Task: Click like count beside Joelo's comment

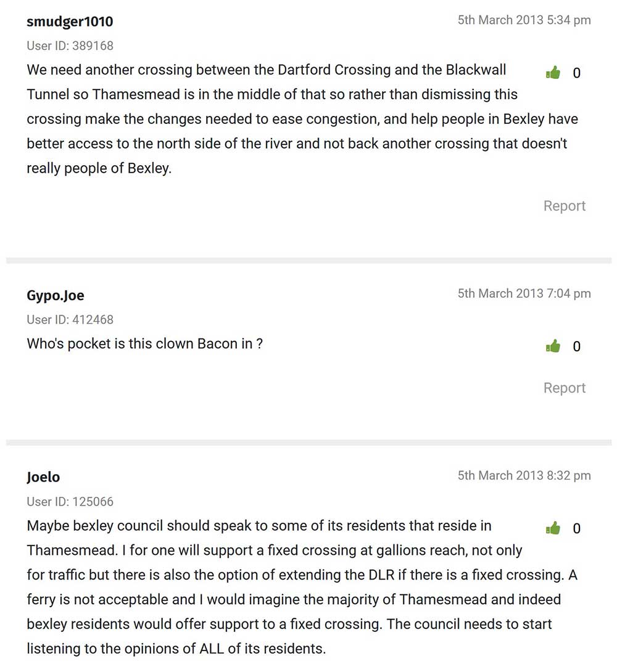Action: pyautogui.click(x=576, y=528)
